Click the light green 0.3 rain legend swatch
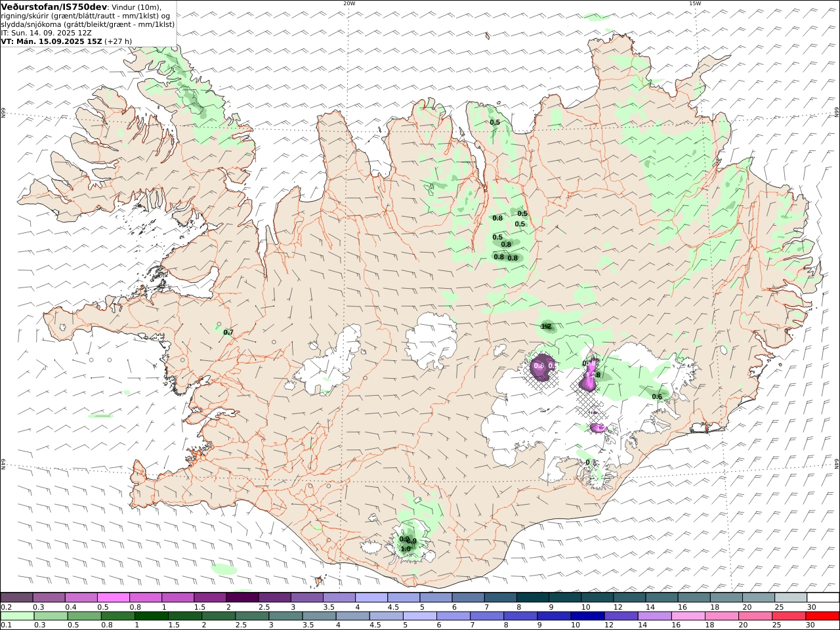 point(51,616)
